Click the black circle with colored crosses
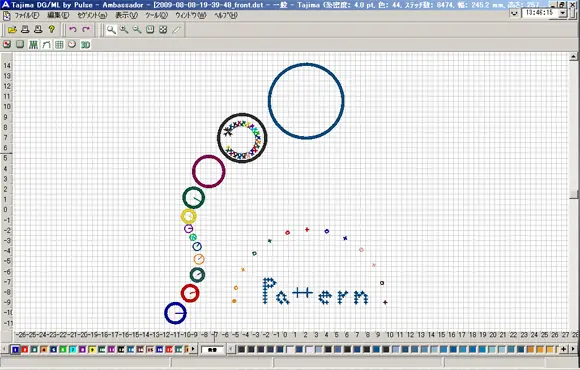This screenshot has height=370, width=580. click(242, 138)
